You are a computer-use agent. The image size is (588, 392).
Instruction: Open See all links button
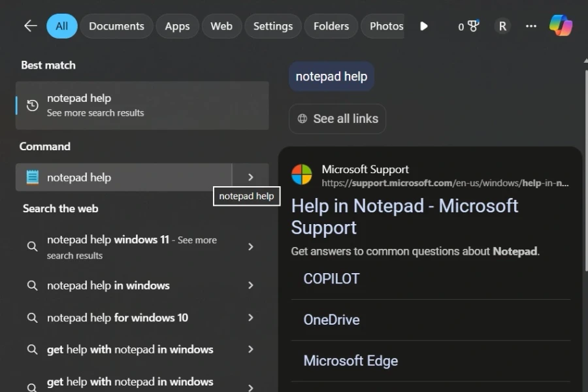click(x=338, y=118)
